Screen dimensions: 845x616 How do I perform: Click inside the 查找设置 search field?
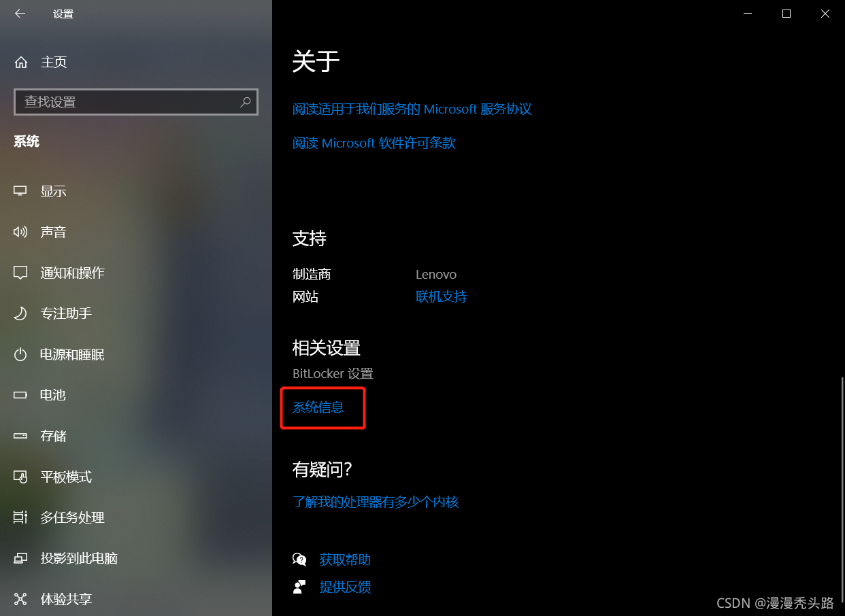(136, 102)
